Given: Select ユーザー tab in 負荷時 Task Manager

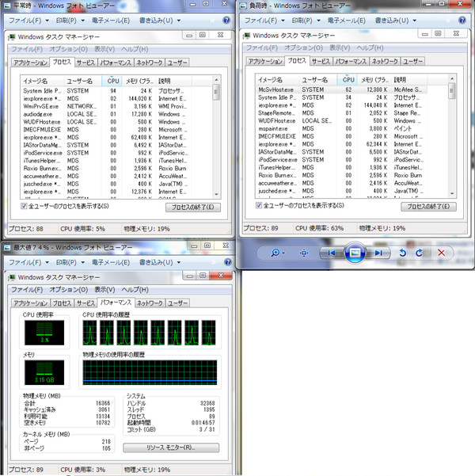Looking at the screenshot, I should (x=412, y=62).
